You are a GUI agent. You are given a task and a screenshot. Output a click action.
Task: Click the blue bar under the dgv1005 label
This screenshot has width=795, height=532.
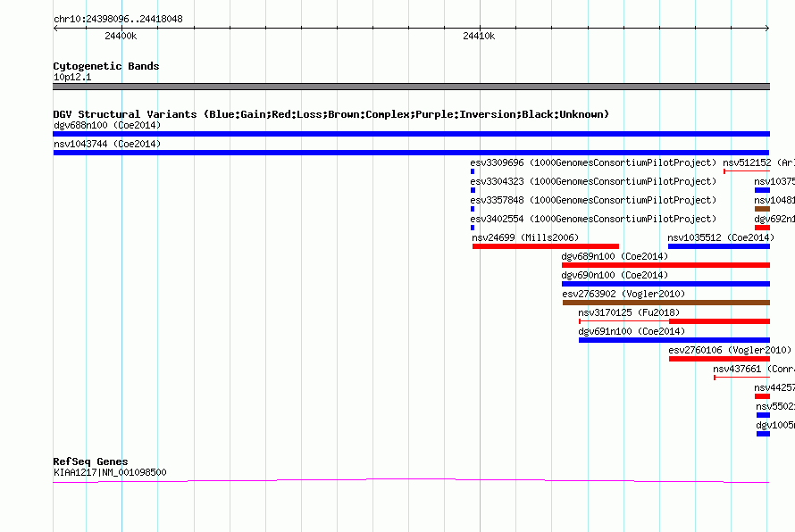(763, 434)
